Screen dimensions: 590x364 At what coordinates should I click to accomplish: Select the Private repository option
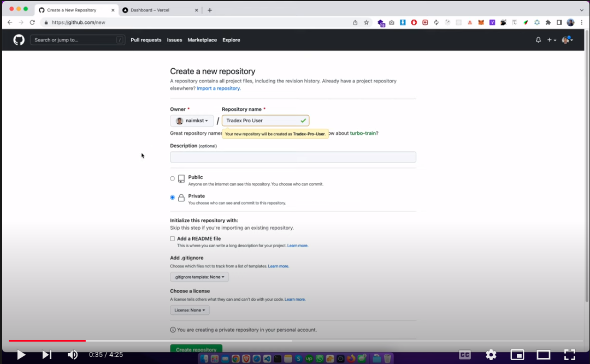click(x=173, y=198)
